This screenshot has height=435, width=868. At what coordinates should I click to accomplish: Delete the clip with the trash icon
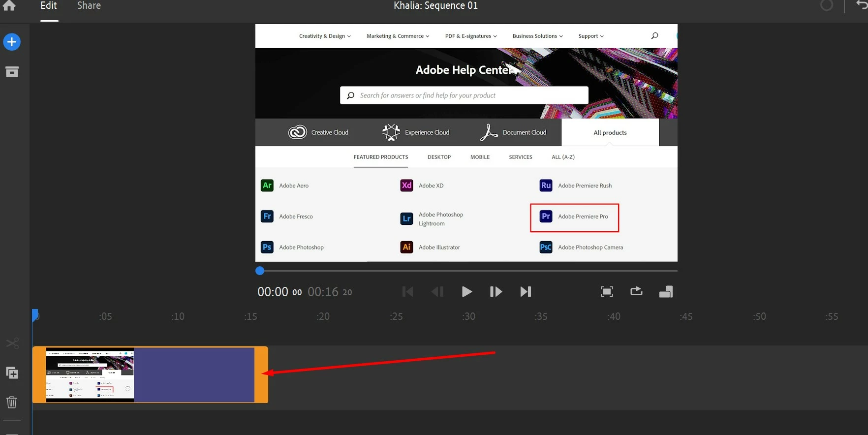tap(12, 402)
